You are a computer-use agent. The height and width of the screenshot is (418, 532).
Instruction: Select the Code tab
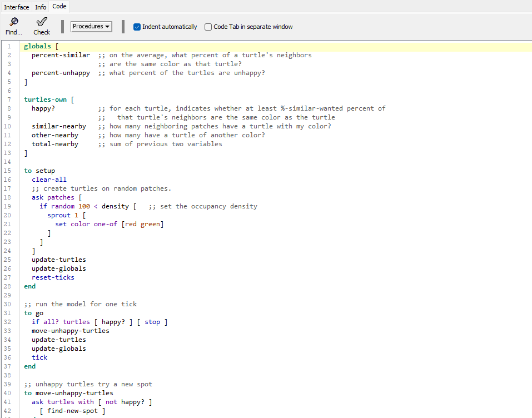pos(59,7)
